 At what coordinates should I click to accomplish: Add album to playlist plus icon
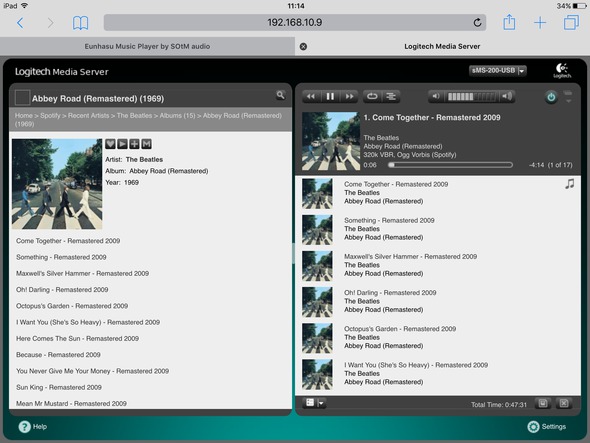coord(134,144)
